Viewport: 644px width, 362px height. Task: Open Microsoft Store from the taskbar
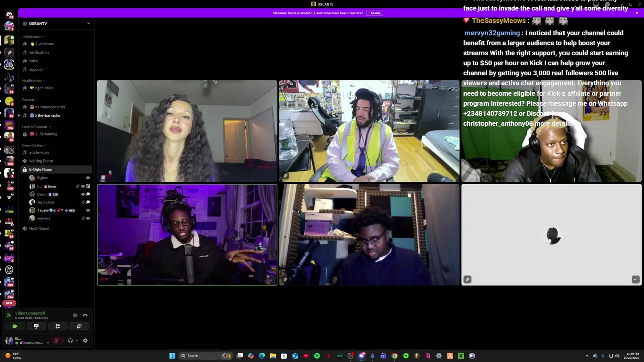(284, 356)
